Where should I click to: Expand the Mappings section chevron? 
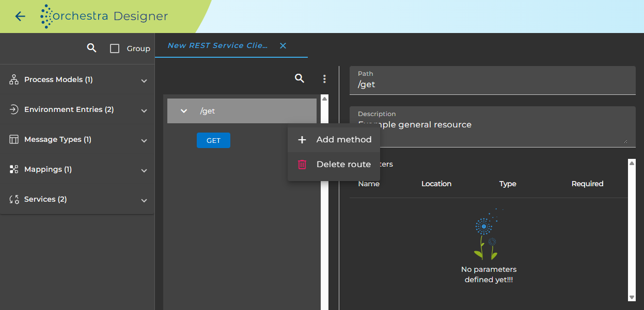point(144,171)
